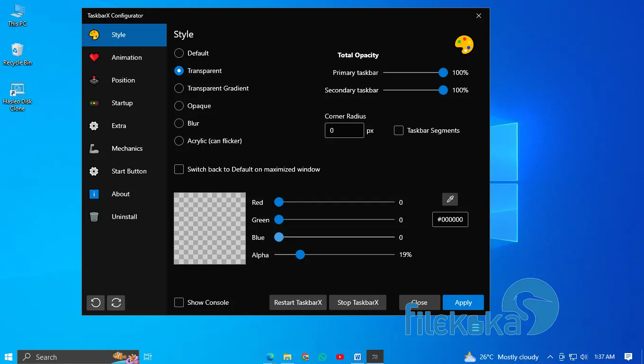Switch to the Mechanics page
The image size is (644, 364).
tap(124, 149)
